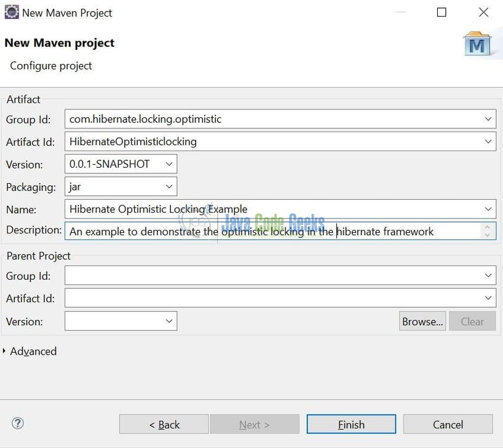Open the Parent Project Group Id dropdown arrow

point(488,275)
